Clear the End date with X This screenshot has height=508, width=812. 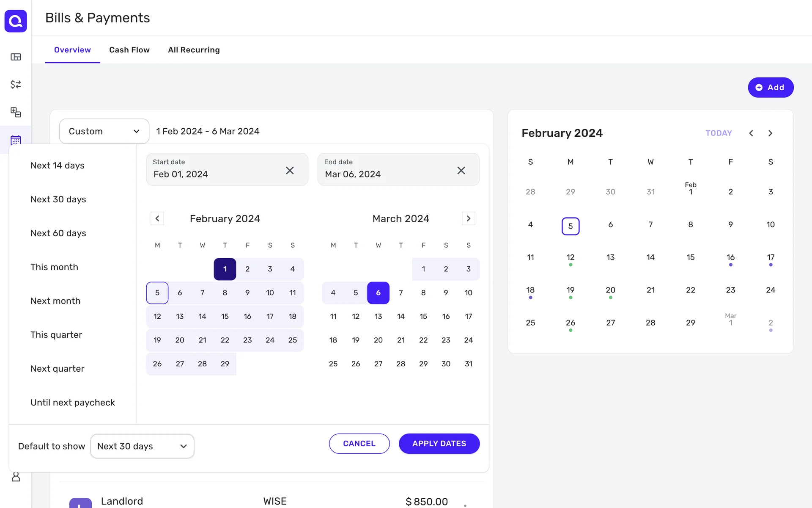[x=461, y=170]
